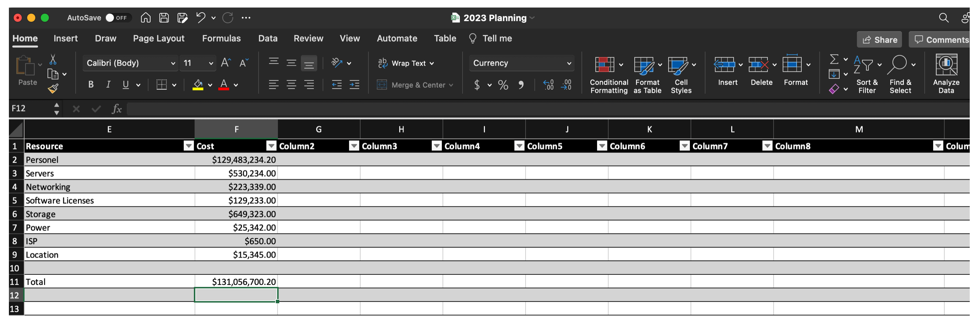Toggle Bold formatting
Viewport: 980px width, 324px height.
pos(91,85)
